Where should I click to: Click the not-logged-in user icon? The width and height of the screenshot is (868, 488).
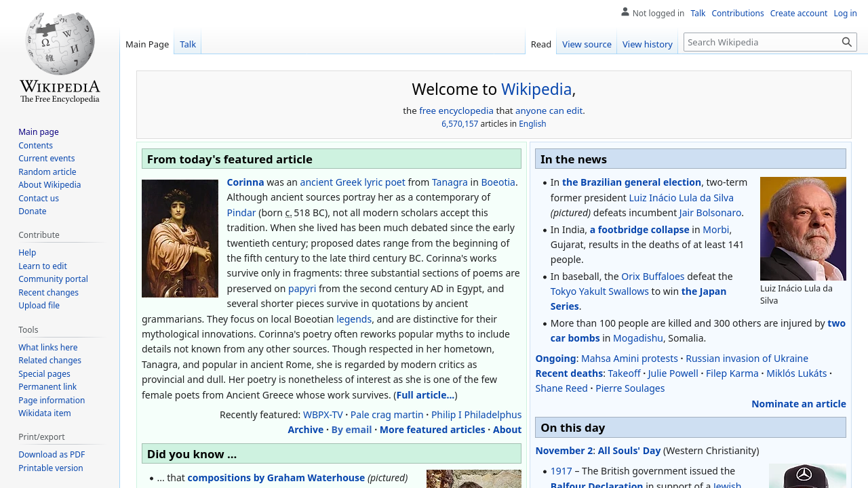(x=625, y=12)
